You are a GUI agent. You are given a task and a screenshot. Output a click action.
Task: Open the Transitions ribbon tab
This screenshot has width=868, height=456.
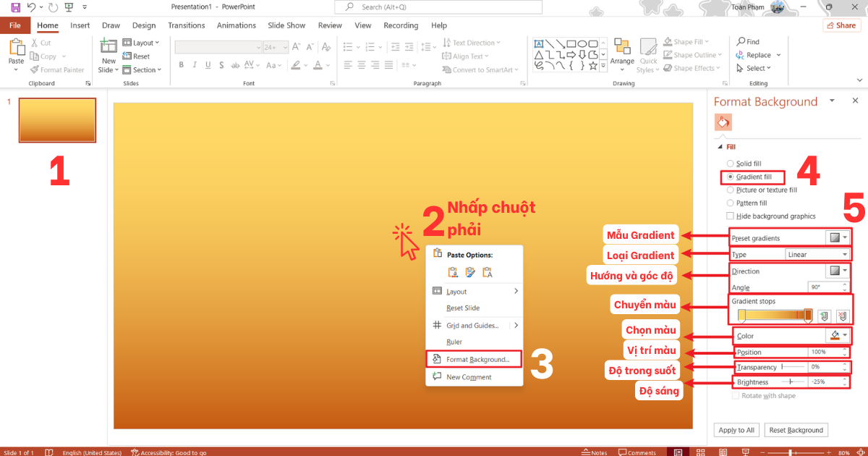(187, 25)
